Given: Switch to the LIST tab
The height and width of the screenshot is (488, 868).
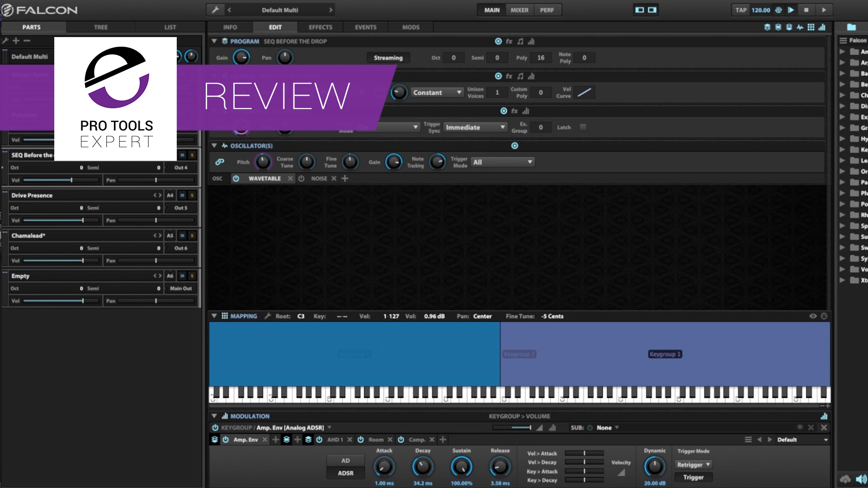Looking at the screenshot, I should [x=170, y=27].
